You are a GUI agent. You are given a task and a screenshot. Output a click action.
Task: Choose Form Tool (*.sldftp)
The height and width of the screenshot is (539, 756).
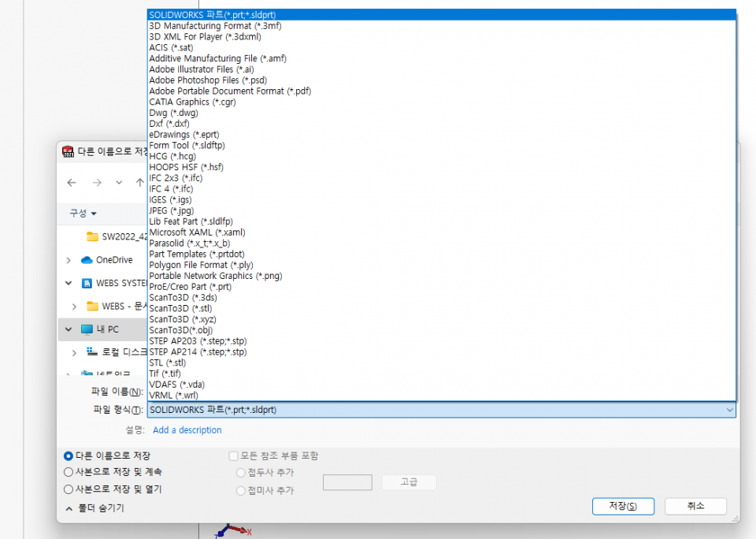tap(442, 145)
